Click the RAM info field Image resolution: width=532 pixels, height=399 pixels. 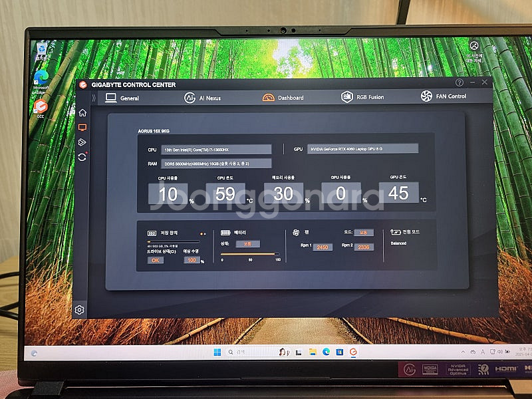point(216,164)
